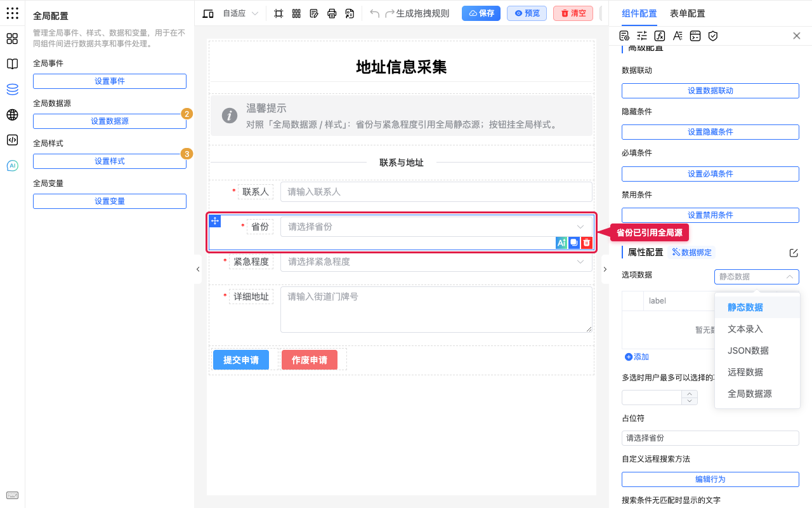The image size is (812, 508).
Task: Click the device preview icon in toolbar
Action: click(x=208, y=13)
